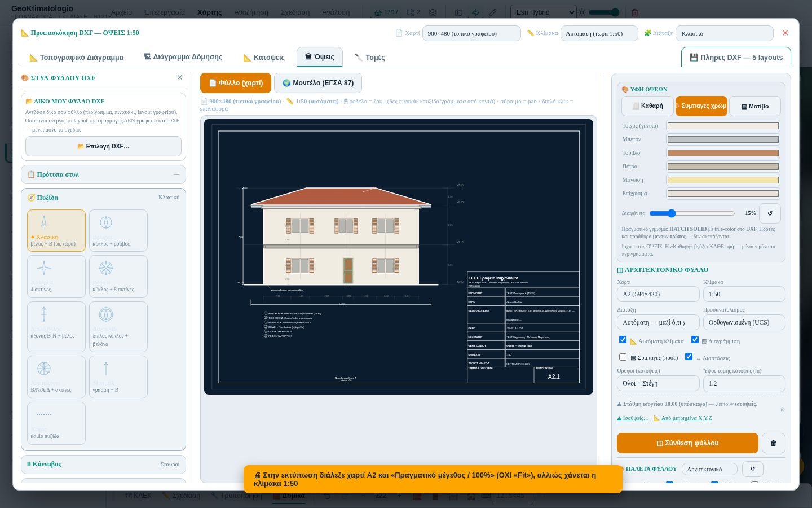The image size is (812, 508).
Task: Open the top Κλίμακα Αυτόματη dropdown
Action: (x=599, y=33)
